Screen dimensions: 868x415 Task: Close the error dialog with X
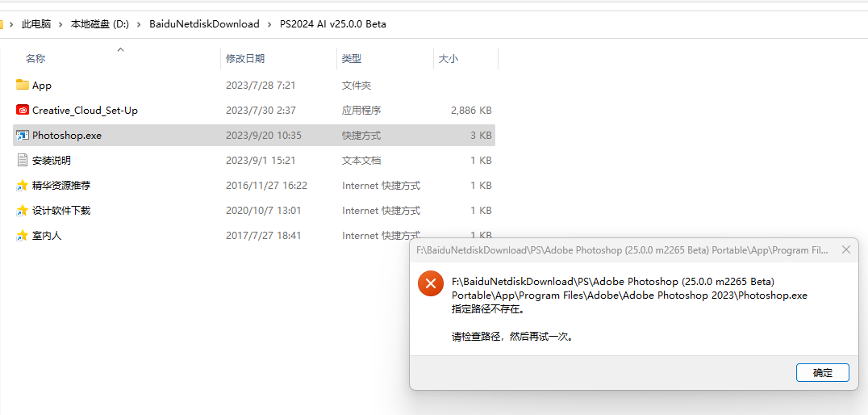pos(846,249)
